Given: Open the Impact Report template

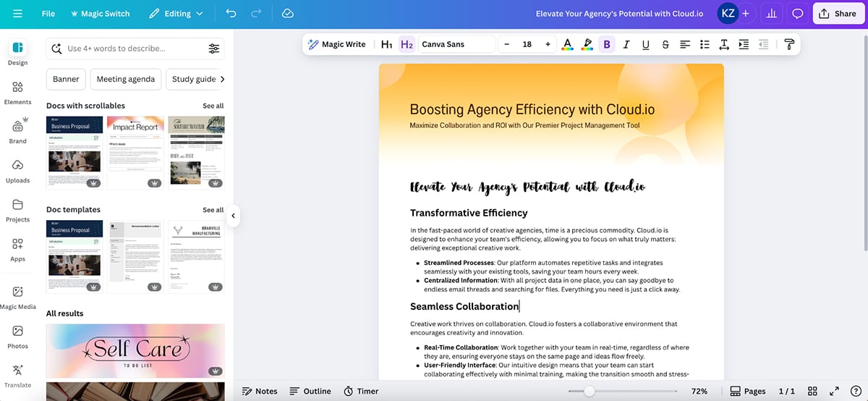Looking at the screenshot, I should [135, 153].
